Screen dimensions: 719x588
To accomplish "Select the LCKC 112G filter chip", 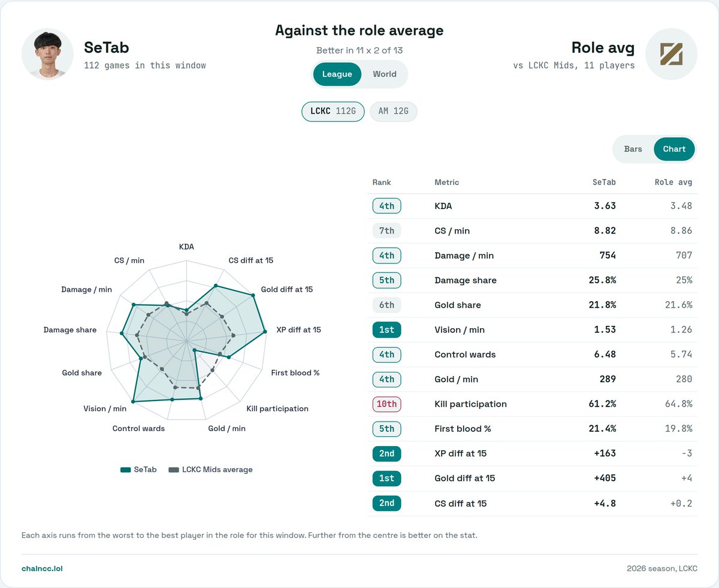I will coord(333,111).
